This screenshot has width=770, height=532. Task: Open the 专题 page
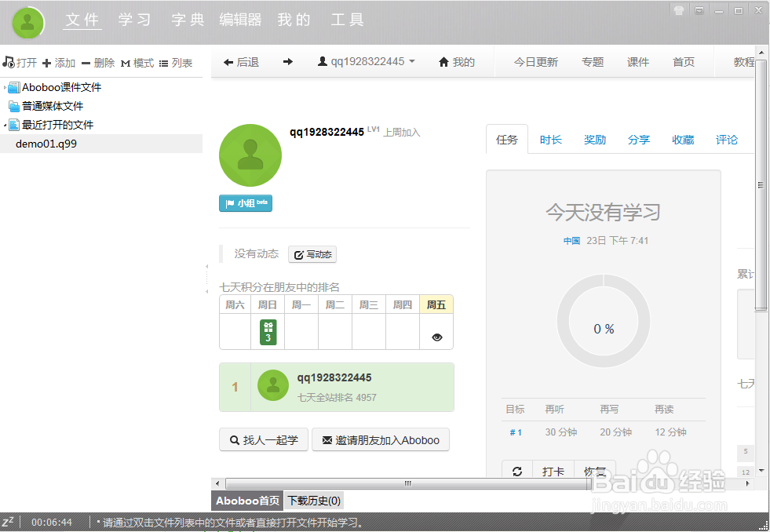593,62
